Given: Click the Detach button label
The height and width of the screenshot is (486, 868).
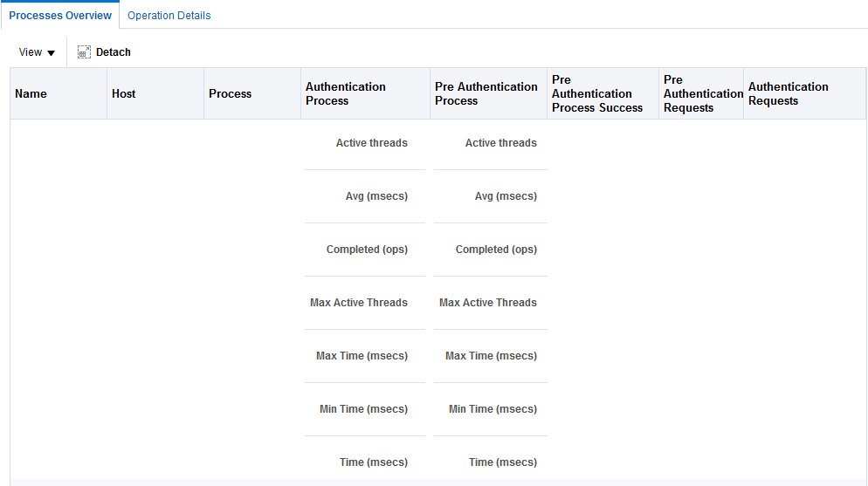Looking at the screenshot, I should [113, 52].
